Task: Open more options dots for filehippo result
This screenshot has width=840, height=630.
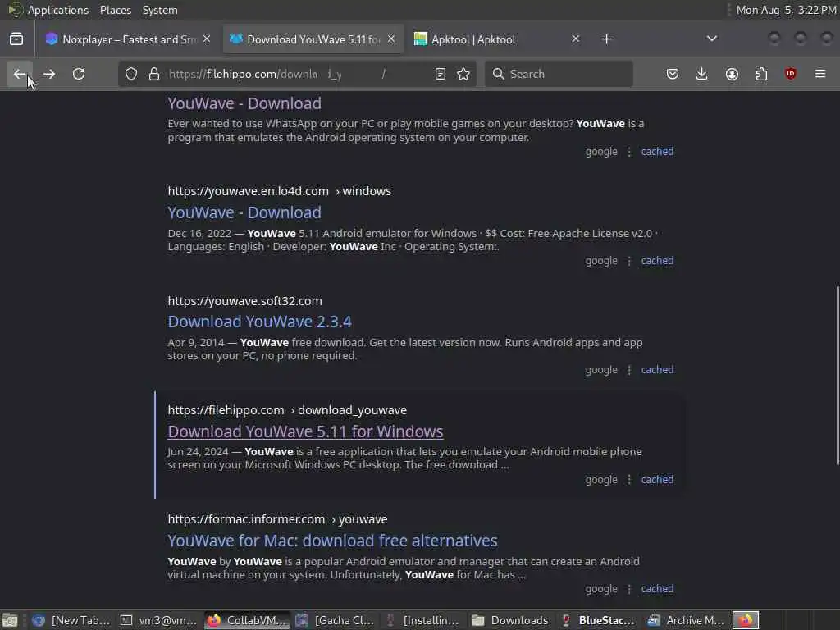Action: [x=629, y=479]
